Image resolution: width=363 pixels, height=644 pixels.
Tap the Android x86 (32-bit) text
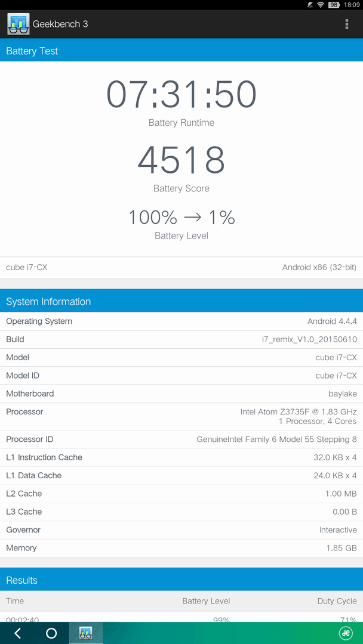[x=319, y=267]
